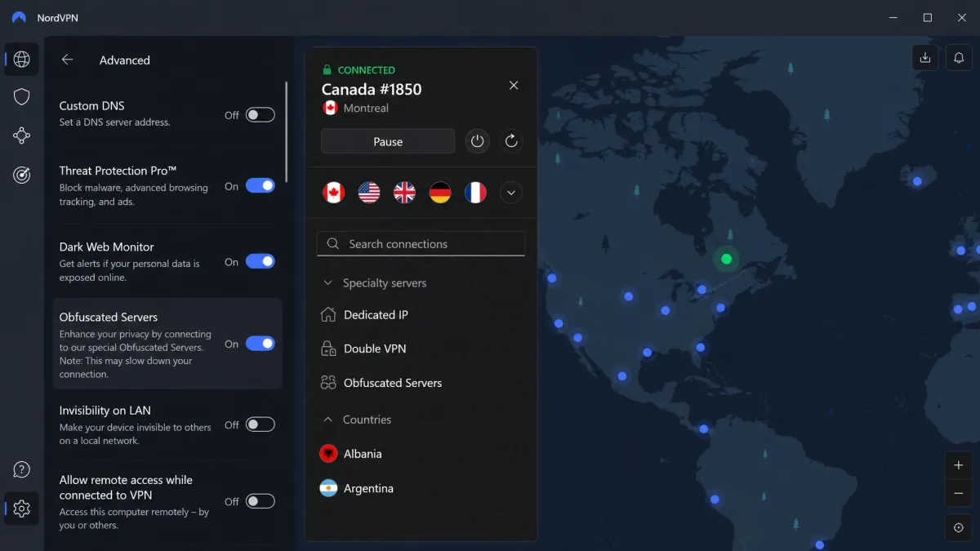The height and width of the screenshot is (551, 980).
Task: Click the settings panel scrollbar
Action: 287,131
